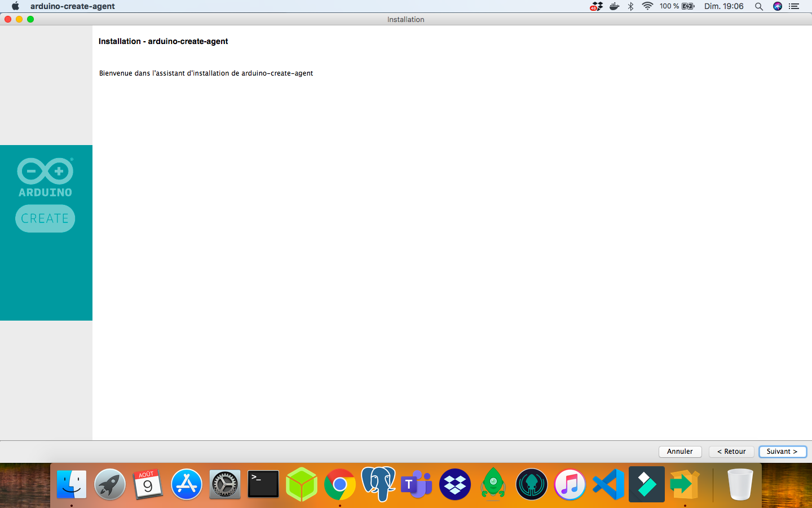Minimize the window with the yellow button

pyautogui.click(x=19, y=19)
